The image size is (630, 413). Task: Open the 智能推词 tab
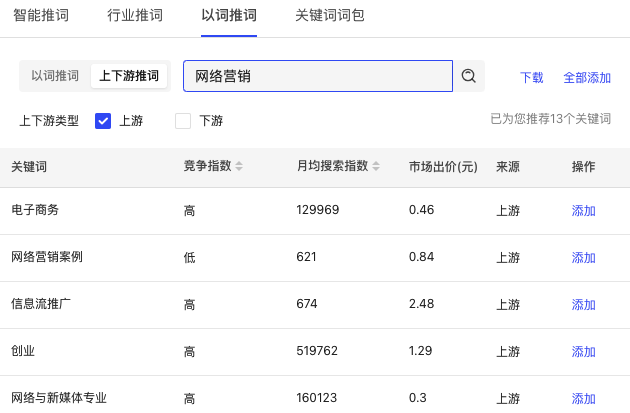coord(41,16)
